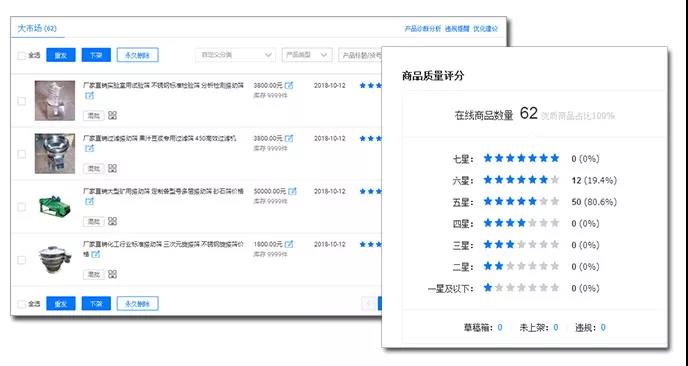Screen dimensions: 688x366
Task: Show QR code for 过滤振动筛 product
Action: click(112, 169)
